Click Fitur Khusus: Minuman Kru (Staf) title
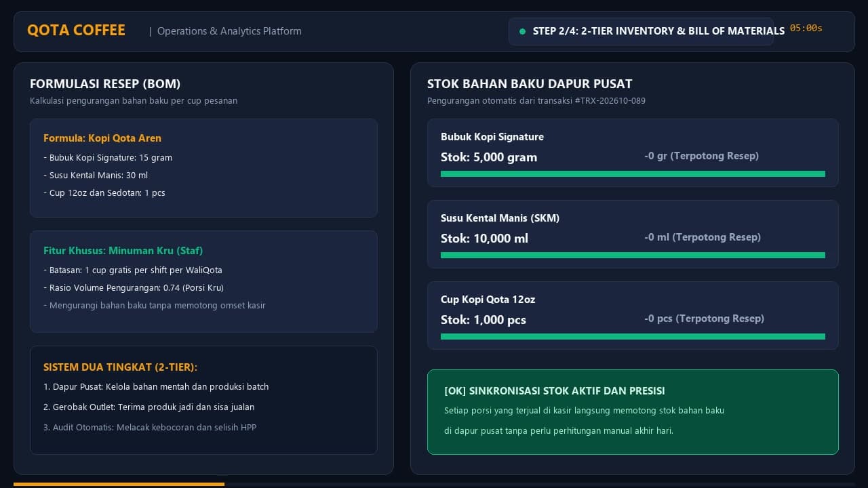The image size is (868, 488). coord(123,251)
